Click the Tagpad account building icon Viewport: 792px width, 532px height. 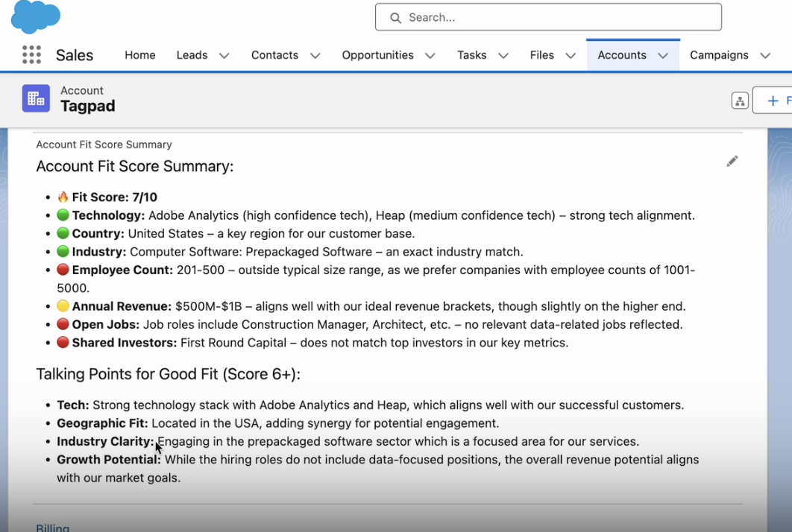click(36, 98)
